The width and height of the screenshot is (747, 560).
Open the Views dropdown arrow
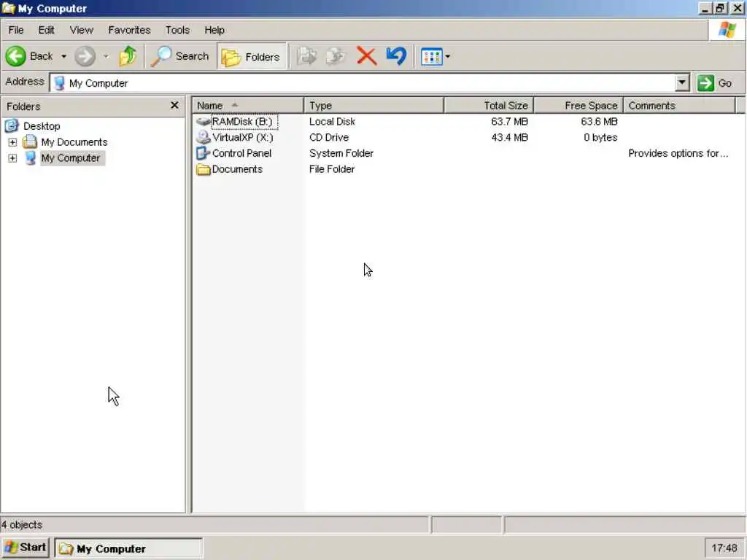[447, 57]
